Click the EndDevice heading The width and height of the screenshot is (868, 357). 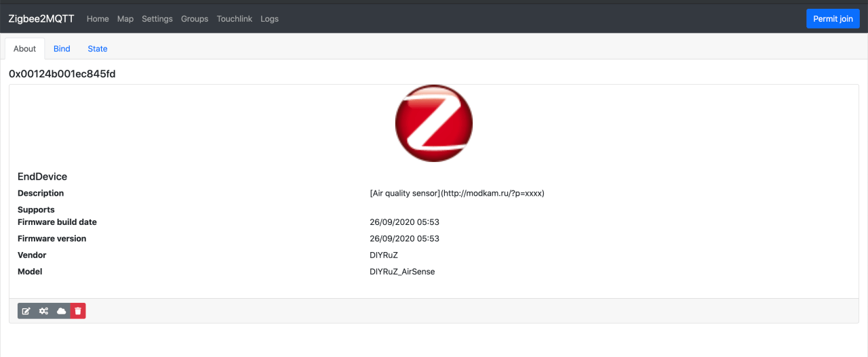pyautogui.click(x=42, y=177)
